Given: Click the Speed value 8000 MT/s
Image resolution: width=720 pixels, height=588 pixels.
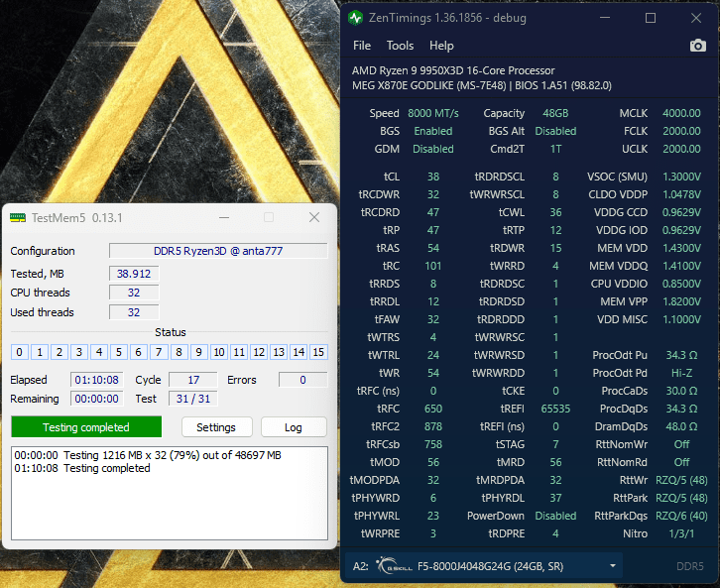Looking at the screenshot, I should [433, 113].
